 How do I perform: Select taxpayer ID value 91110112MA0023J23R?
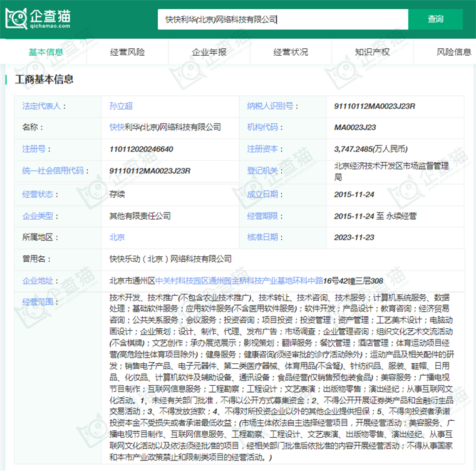(375, 106)
